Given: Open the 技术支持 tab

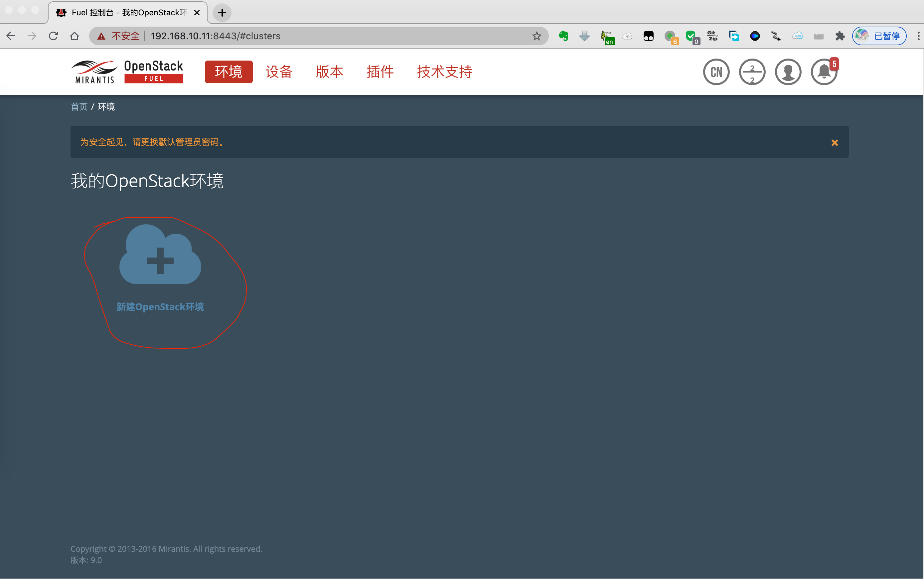Looking at the screenshot, I should 444,72.
